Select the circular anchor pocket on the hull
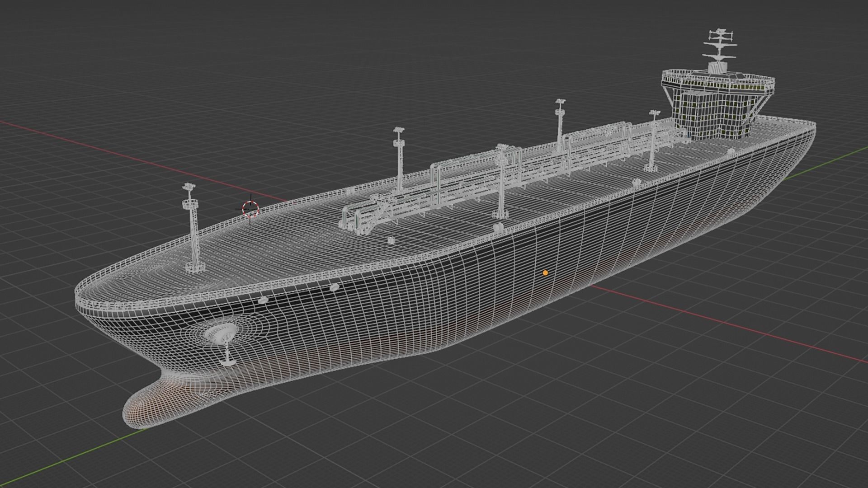The width and height of the screenshot is (868, 488). coord(220,333)
